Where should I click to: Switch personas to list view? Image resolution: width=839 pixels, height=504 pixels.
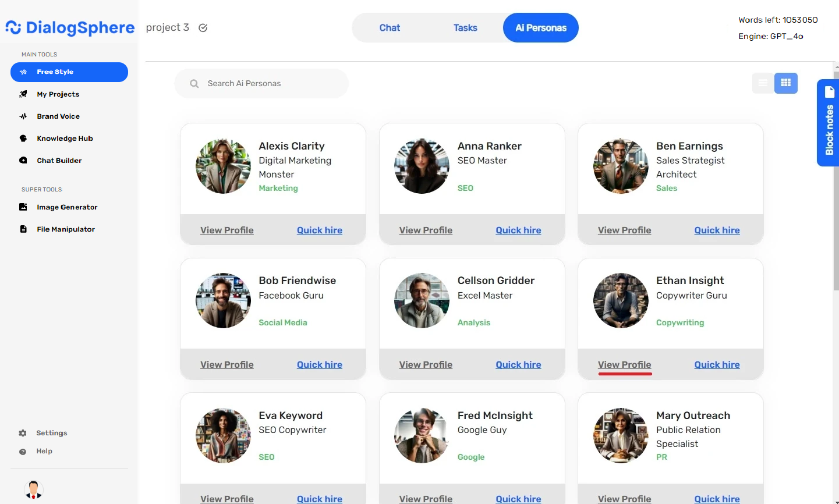(x=763, y=83)
